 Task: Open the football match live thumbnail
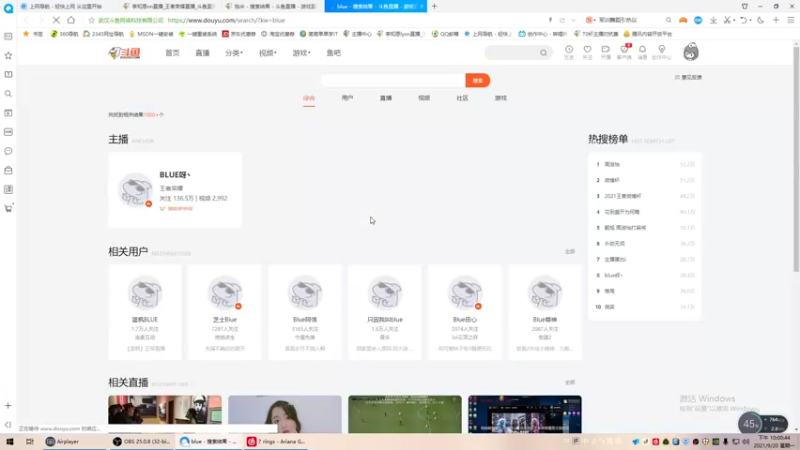(405, 414)
